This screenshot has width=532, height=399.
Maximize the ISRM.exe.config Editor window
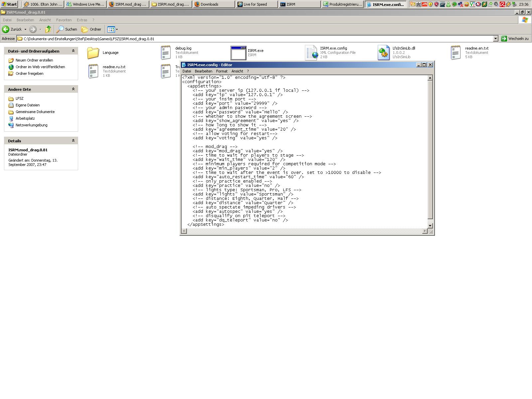coord(424,65)
